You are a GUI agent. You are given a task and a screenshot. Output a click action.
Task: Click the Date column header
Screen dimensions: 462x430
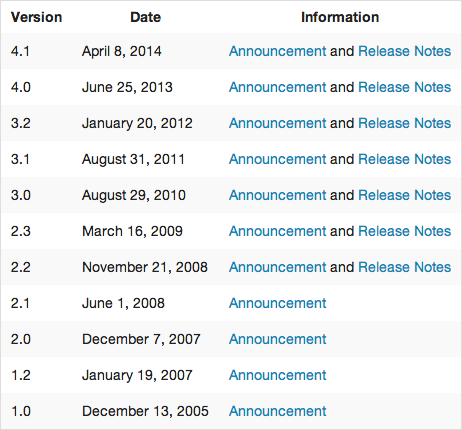[x=145, y=17]
